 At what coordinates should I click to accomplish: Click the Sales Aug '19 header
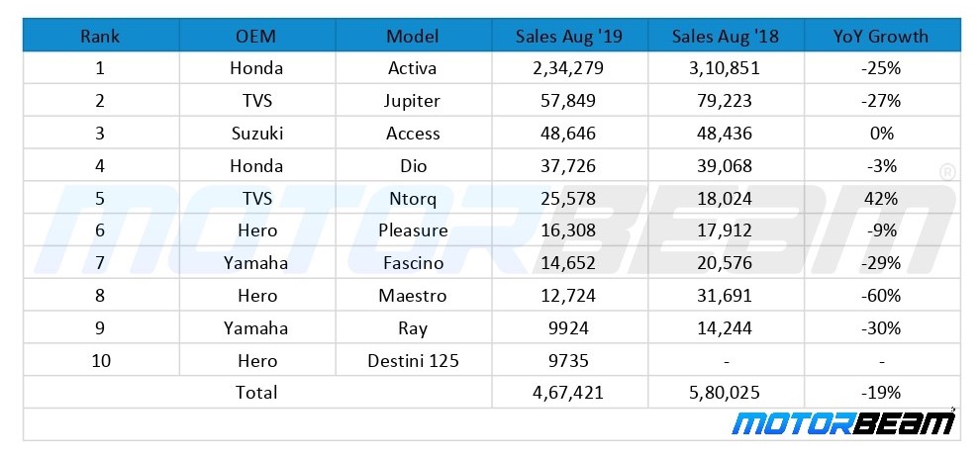(x=569, y=37)
